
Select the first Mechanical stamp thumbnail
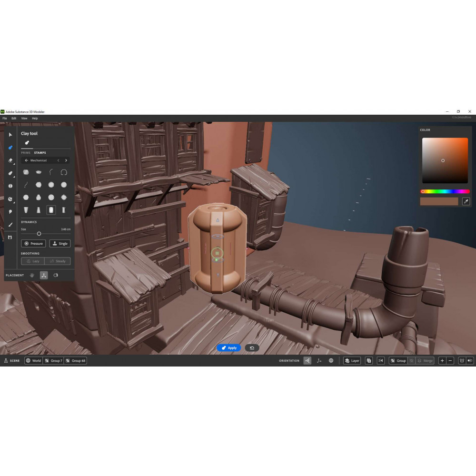(x=26, y=172)
